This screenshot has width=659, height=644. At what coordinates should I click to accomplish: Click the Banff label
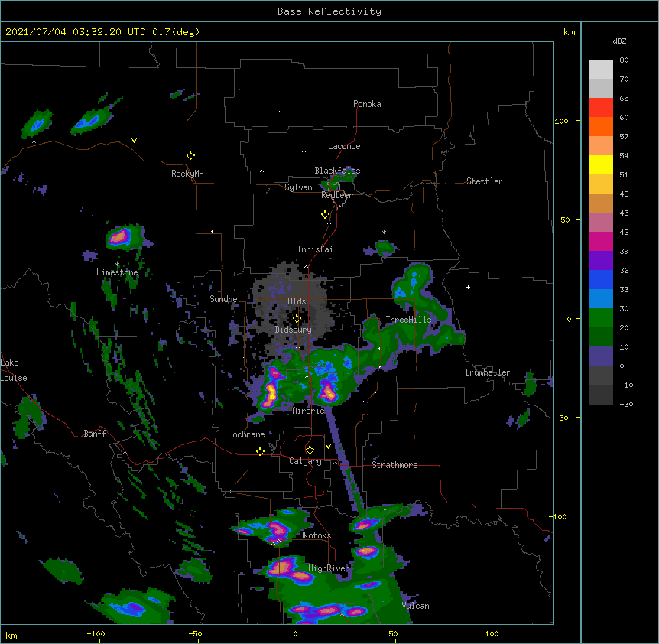95,434
